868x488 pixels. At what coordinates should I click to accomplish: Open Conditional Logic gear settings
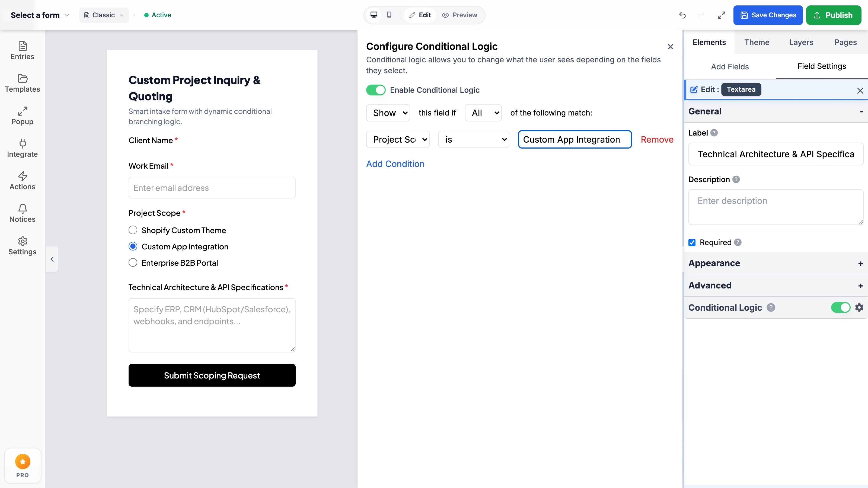859,307
